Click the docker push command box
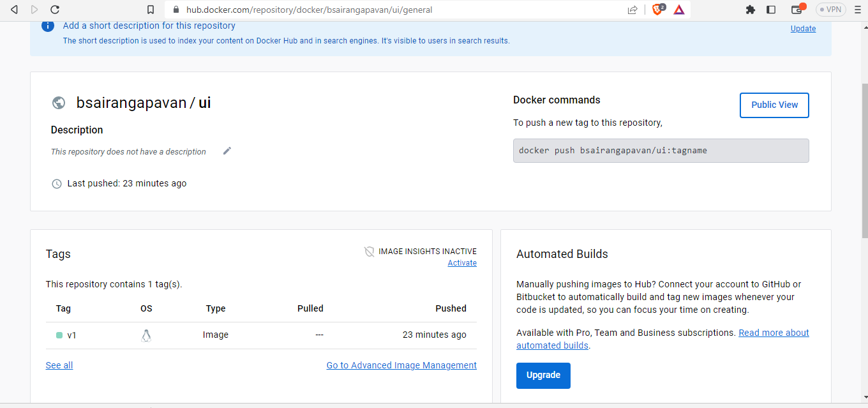This screenshot has width=868, height=408. 661,151
